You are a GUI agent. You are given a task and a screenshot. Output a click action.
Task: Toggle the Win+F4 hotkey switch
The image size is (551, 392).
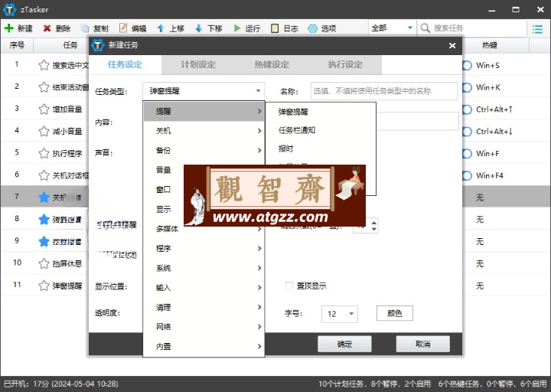pyautogui.click(x=467, y=175)
